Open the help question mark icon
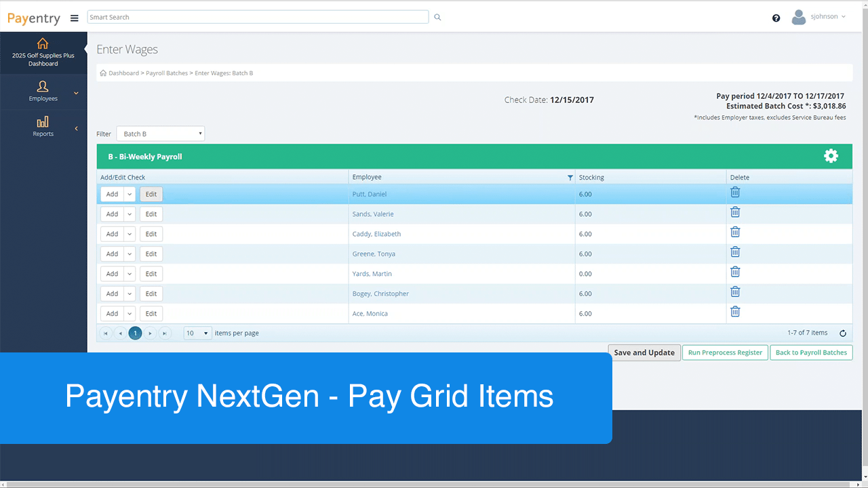The height and width of the screenshot is (488, 868). tap(776, 18)
